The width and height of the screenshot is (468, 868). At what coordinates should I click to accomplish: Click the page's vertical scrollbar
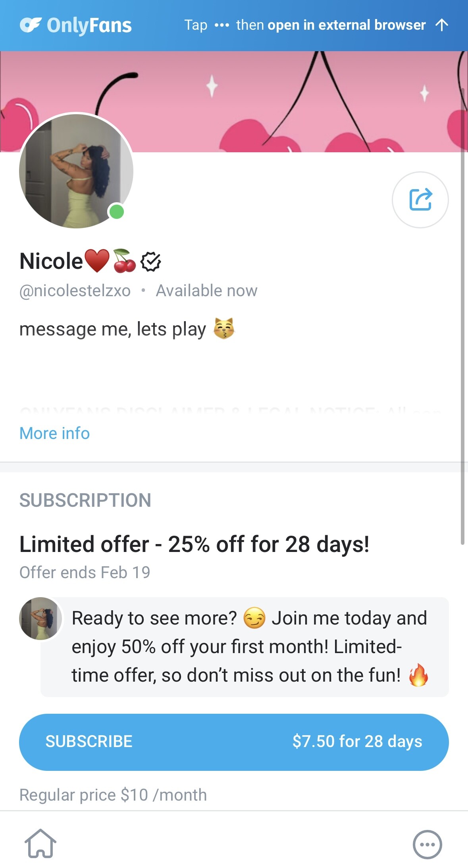pyautogui.click(x=462, y=317)
